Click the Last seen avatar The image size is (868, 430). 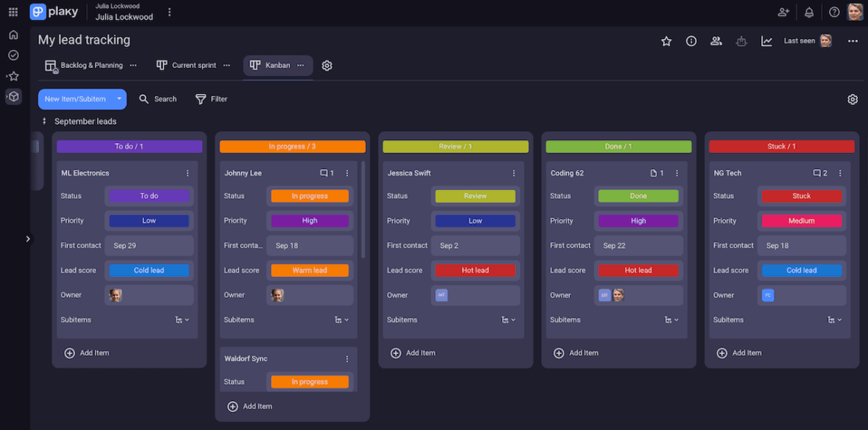[826, 41]
